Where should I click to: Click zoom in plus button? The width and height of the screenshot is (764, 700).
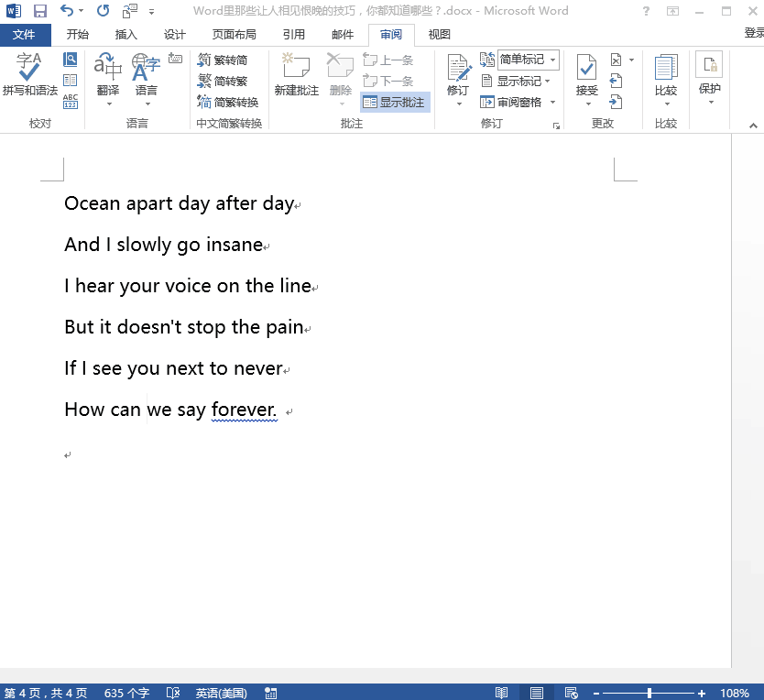point(701,694)
